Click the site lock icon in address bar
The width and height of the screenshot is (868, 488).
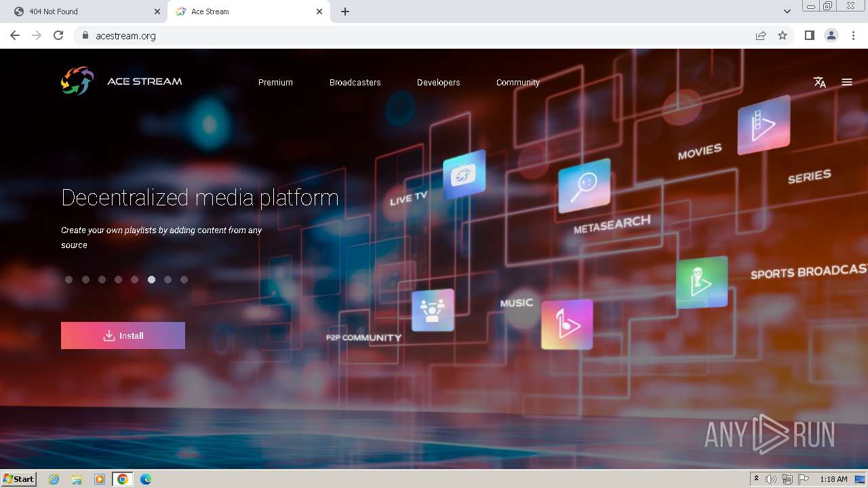click(x=85, y=35)
